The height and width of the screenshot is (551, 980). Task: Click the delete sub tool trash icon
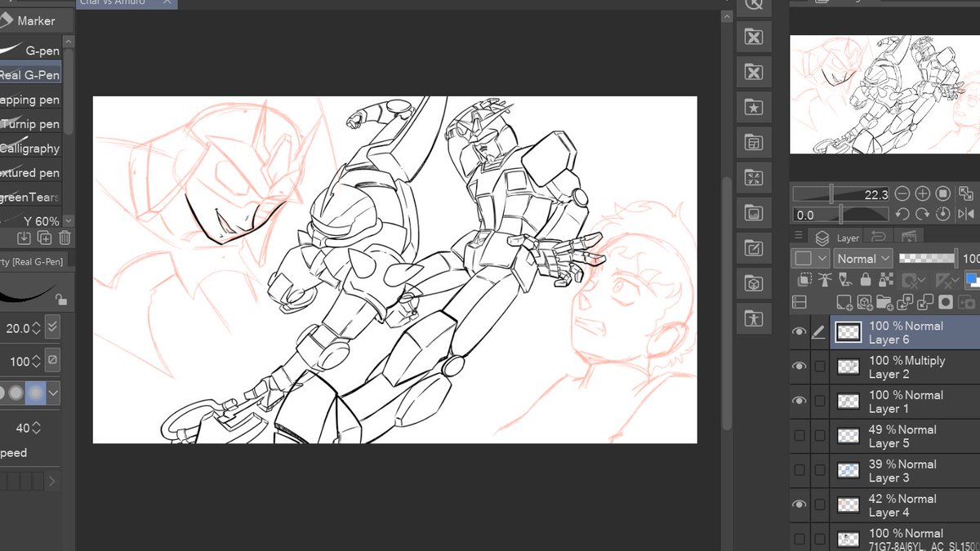click(65, 238)
